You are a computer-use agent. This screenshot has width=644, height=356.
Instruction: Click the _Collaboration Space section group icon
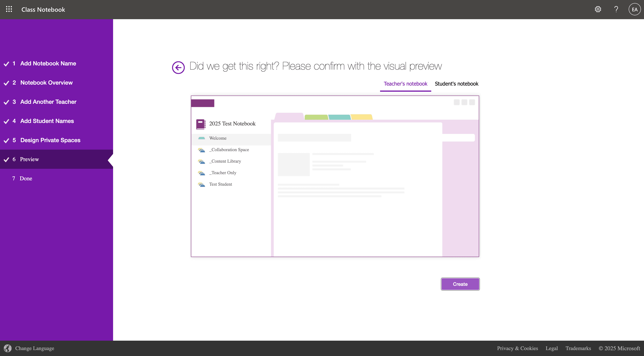(201, 150)
